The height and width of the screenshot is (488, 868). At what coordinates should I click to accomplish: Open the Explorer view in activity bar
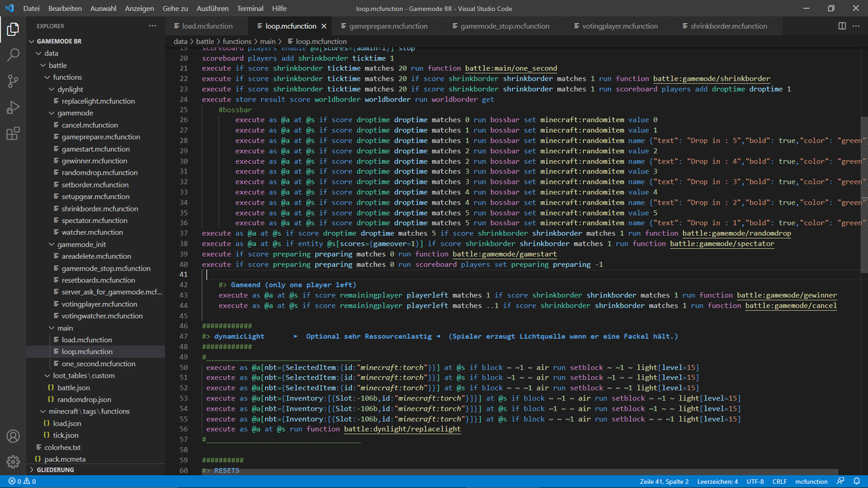[x=13, y=29]
